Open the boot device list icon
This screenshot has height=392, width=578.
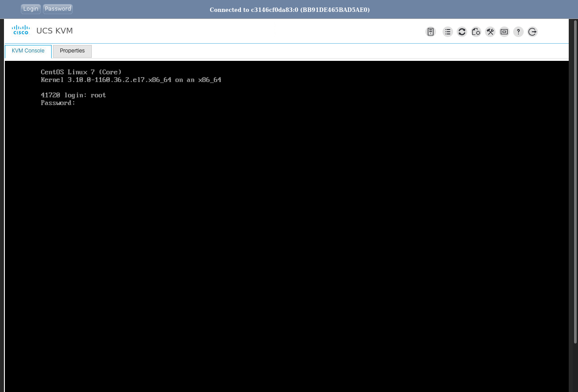click(448, 32)
